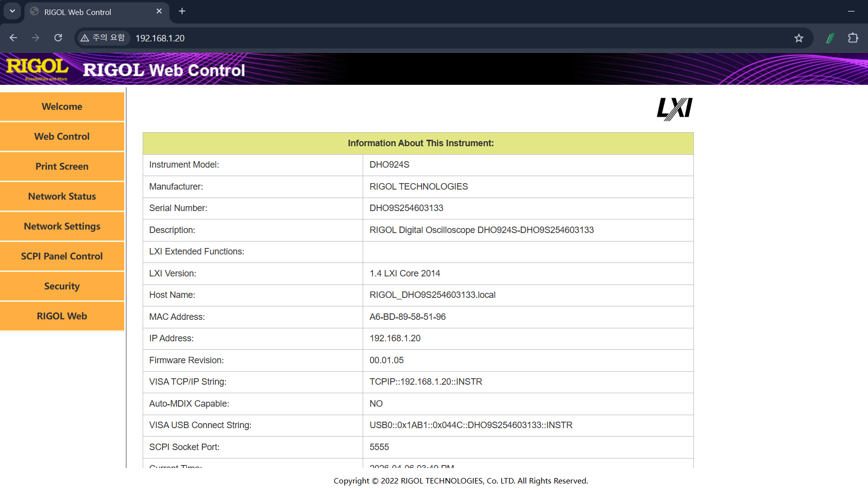Viewport: 868px width, 490px height.
Task: Select the serial number DHO9S254603133
Action: [406, 208]
